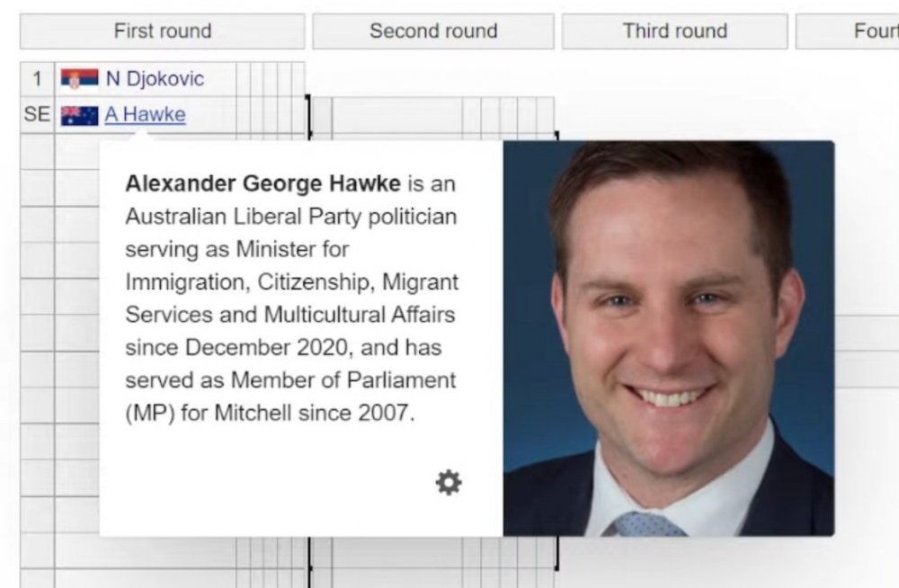Click the Australian flag beside A Hawke
The width and height of the screenshot is (899, 588).
(79, 115)
